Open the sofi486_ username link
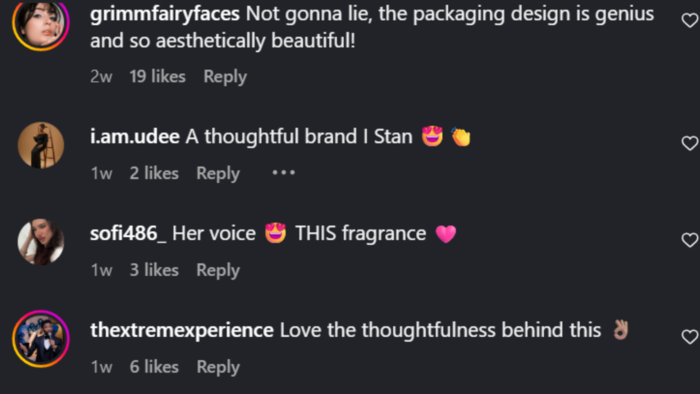Image resolution: width=700 pixels, height=394 pixels. click(128, 233)
